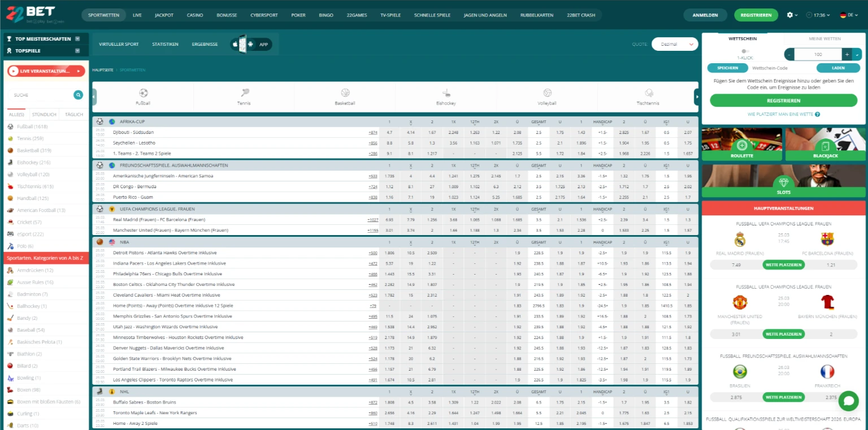Open the Volleyball sport category icon
The image size is (868, 430).
tap(546, 94)
